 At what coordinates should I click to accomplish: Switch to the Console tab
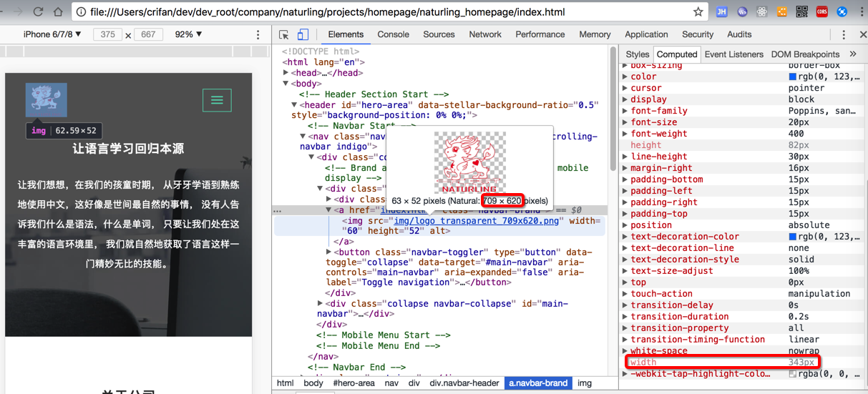[x=394, y=34]
